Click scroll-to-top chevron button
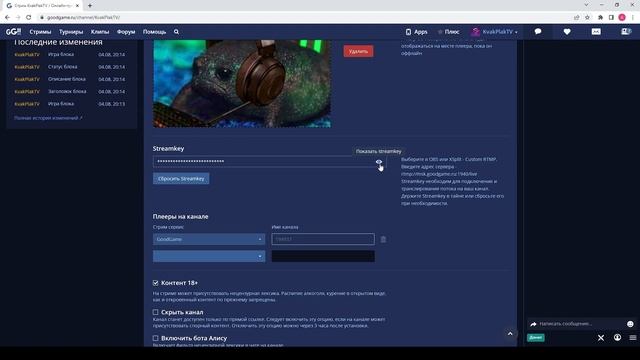 pyautogui.click(x=510, y=334)
